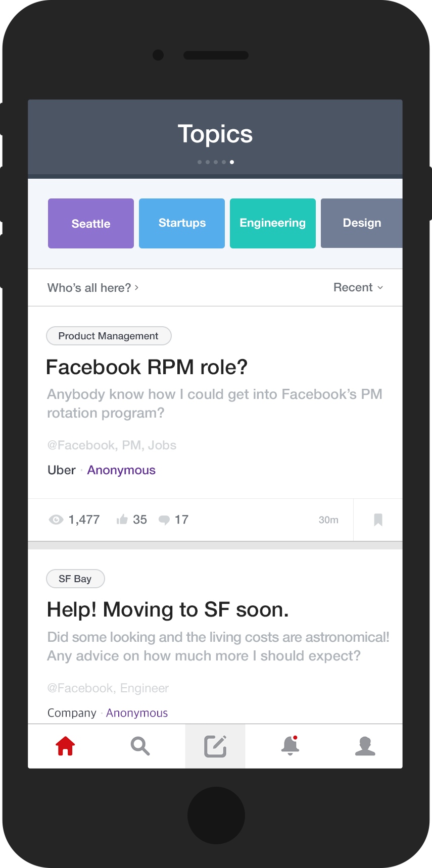Select the Startups topic tile
The image size is (432, 868).
pos(182,223)
